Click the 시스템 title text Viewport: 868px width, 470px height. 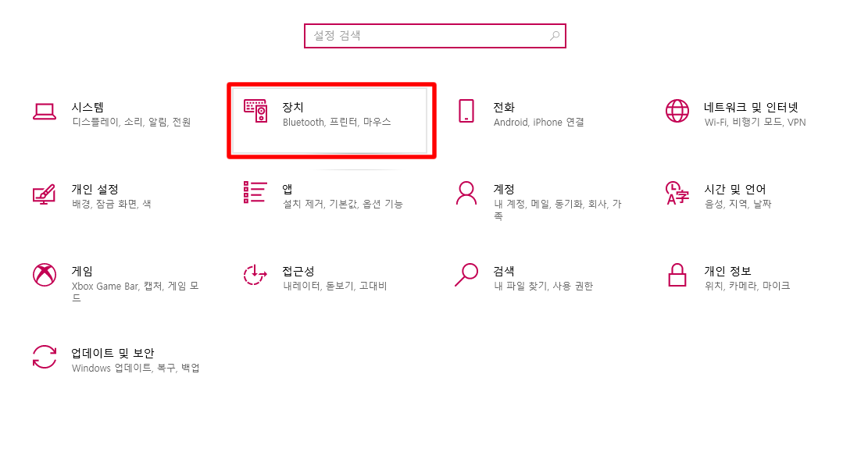pos(88,107)
